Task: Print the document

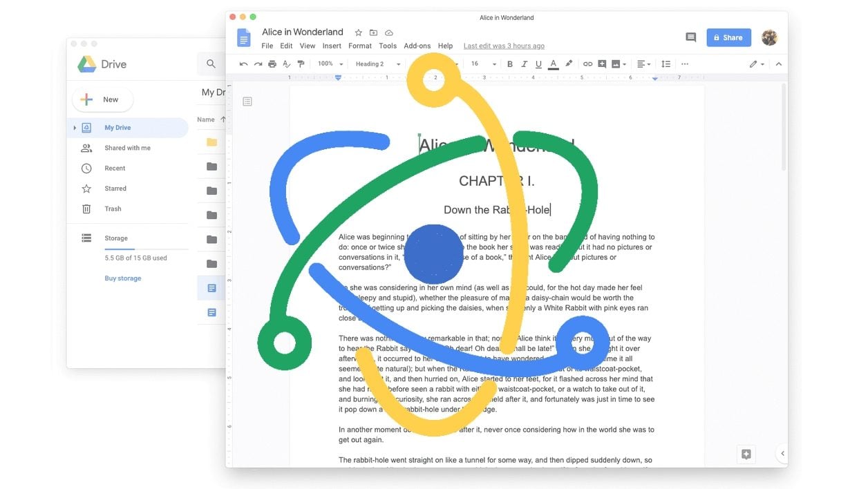Action: click(272, 64)
